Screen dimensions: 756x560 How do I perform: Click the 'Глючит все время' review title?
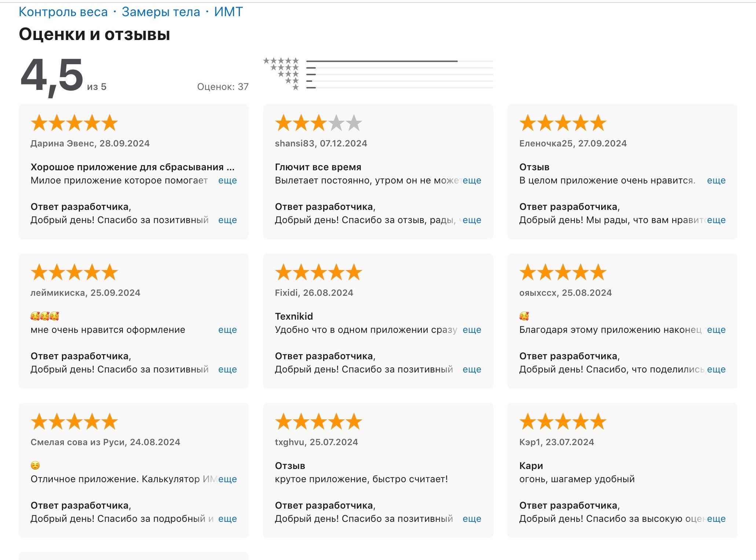(x=318, y=167)
